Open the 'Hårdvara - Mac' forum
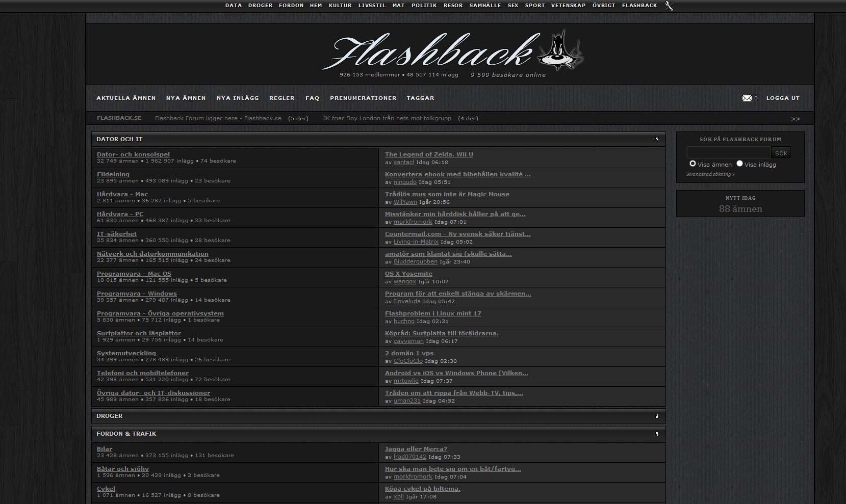 122,194
